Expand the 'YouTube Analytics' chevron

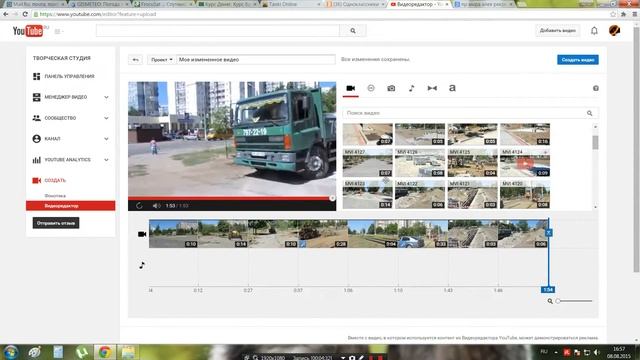106,160
